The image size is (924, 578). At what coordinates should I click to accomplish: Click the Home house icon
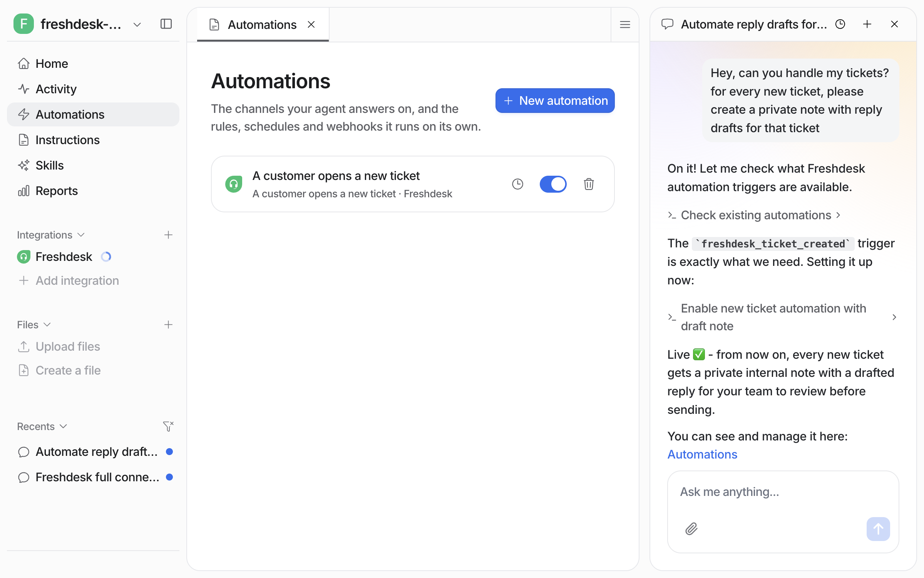[23, 64]
